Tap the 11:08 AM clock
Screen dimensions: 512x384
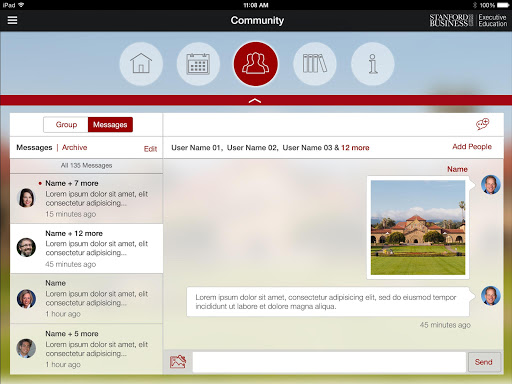click(x=256, y=5)
